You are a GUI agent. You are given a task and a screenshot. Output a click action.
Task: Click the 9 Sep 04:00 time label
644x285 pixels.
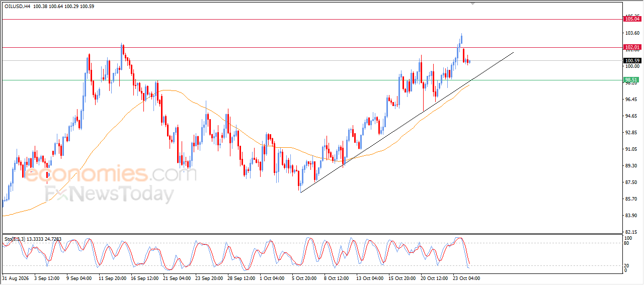(x=78, y=277)
